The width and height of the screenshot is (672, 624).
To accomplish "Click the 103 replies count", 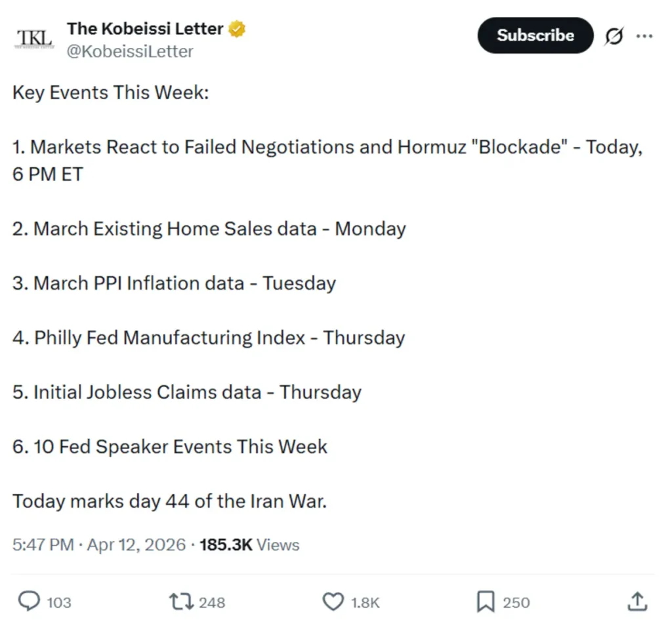I will coord(59,601).
